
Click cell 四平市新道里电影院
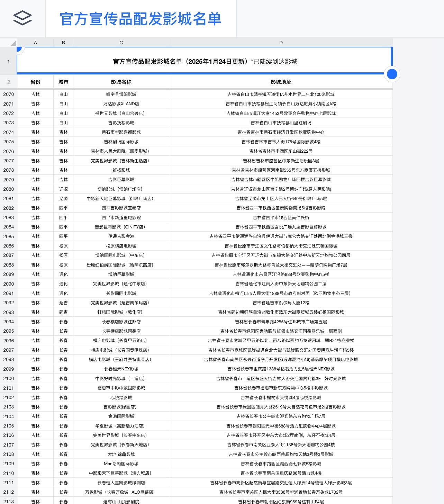[x=121, y=217]
